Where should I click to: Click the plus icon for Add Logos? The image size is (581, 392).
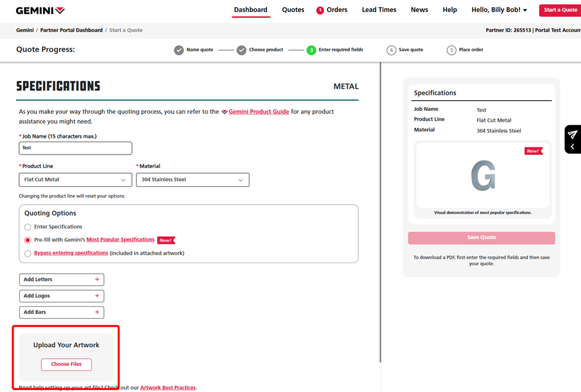pos(97,296)
